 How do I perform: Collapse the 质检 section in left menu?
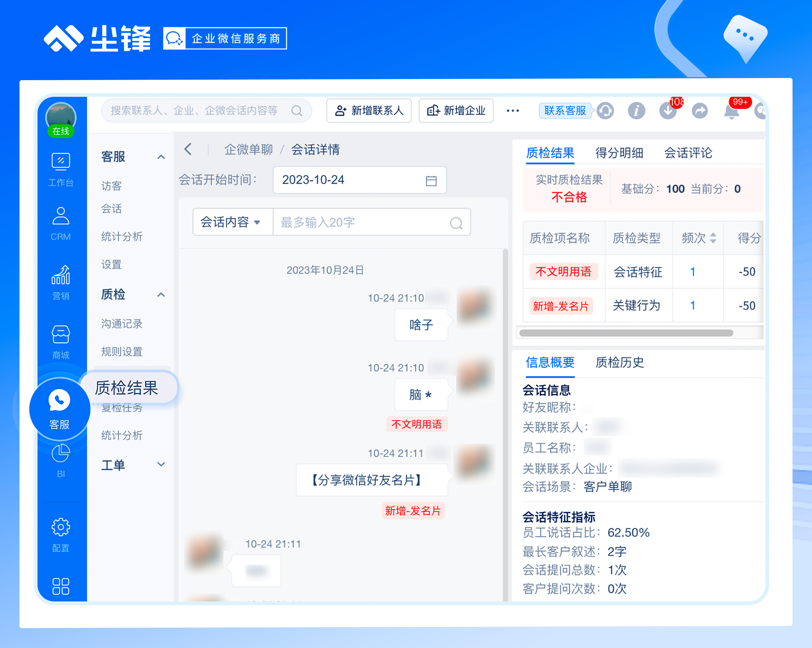pos(162,295)
